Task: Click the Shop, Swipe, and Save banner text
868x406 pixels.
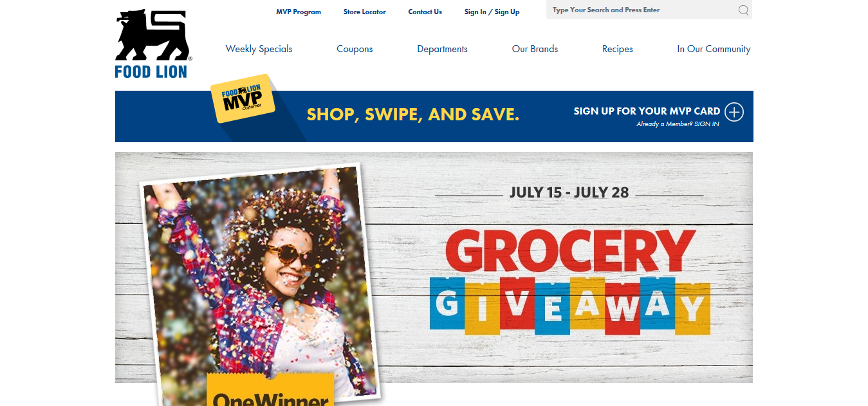Action: [413, 115]
